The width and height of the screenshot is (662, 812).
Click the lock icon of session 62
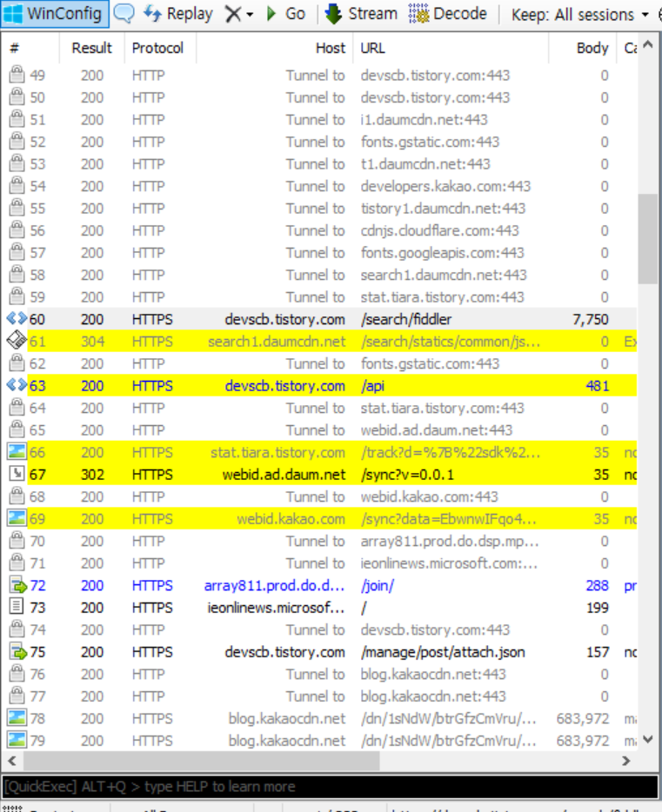[17, 363]
